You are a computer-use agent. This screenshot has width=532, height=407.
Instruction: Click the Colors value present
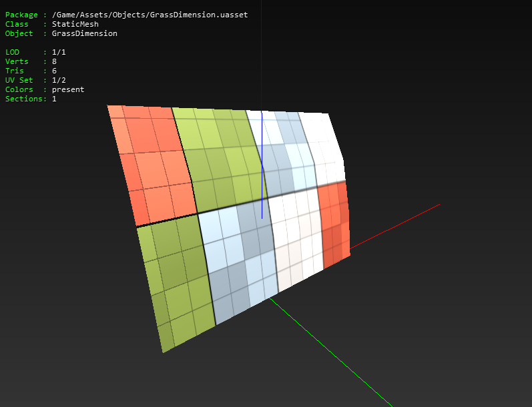click(x=68, y=89)
